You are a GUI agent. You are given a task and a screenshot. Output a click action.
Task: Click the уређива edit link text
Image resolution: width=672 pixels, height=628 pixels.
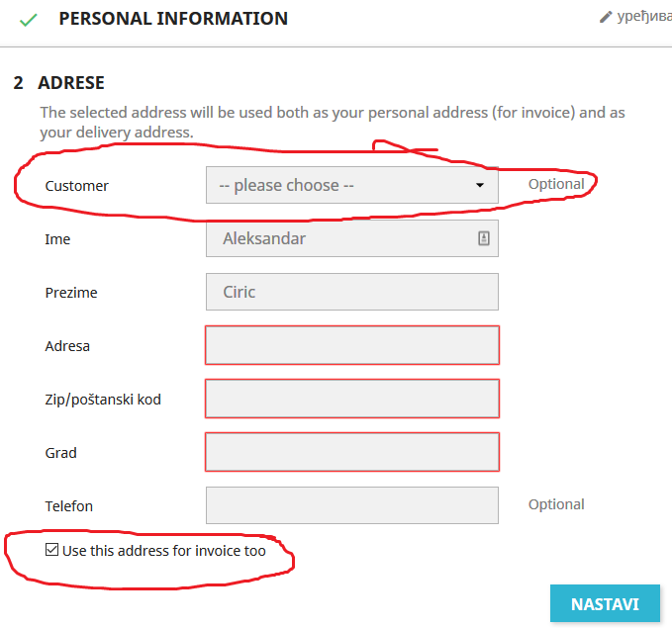pyautogui.click(x=644, y=17)
